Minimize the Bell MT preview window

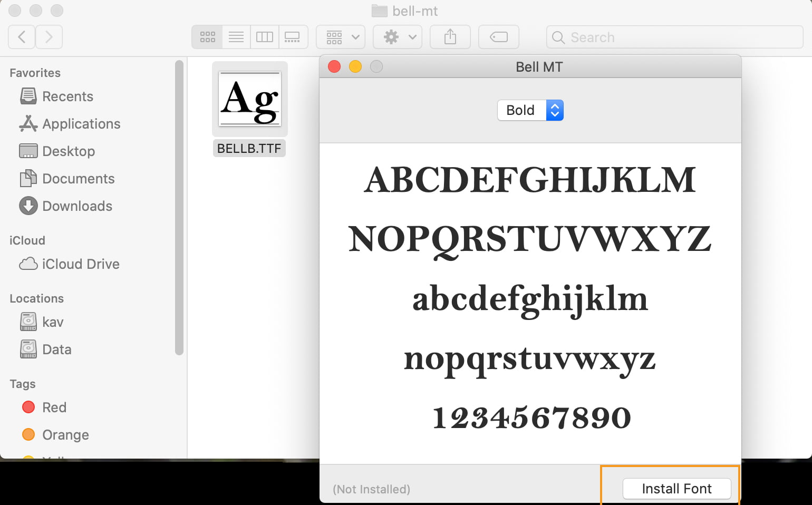355,66
